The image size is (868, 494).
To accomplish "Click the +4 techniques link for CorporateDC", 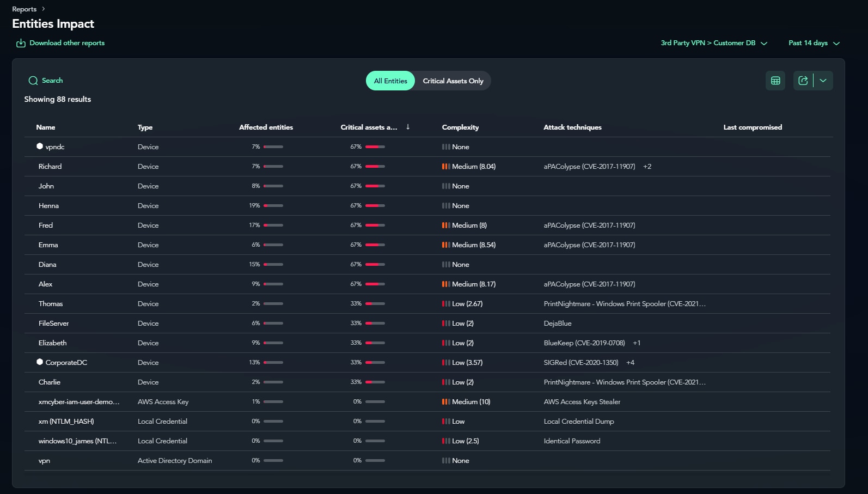I will pos(630,363).
